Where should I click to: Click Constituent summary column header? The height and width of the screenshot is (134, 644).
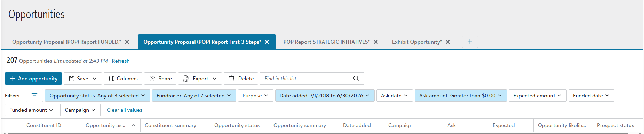coord(175,125)
